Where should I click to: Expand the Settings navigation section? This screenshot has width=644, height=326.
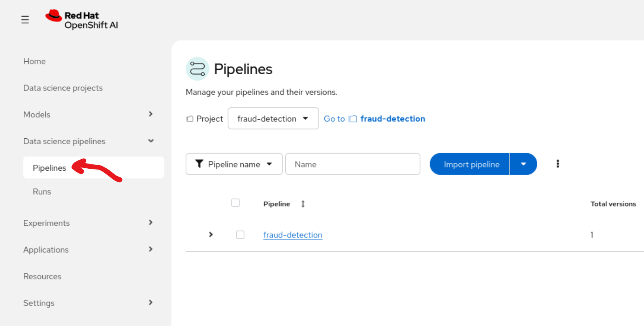coord(151,302)
